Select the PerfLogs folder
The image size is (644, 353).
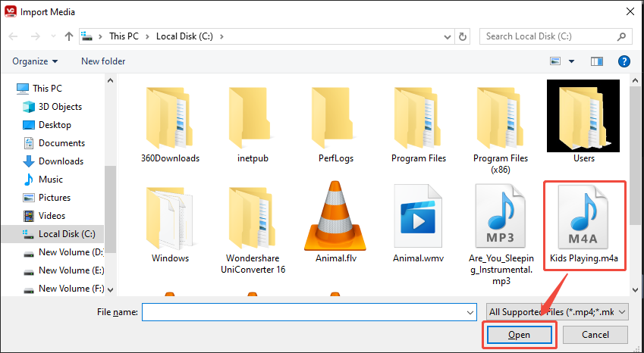pos(335,123)
